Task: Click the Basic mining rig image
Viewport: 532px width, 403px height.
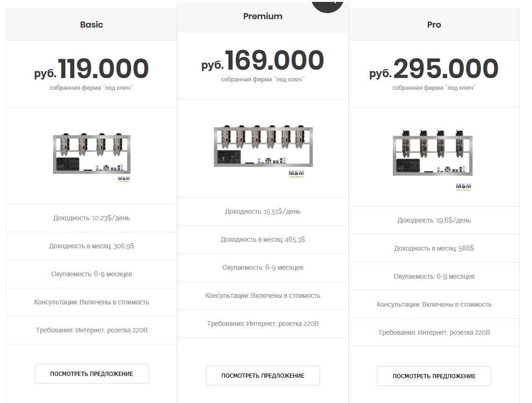Action: 92,153
